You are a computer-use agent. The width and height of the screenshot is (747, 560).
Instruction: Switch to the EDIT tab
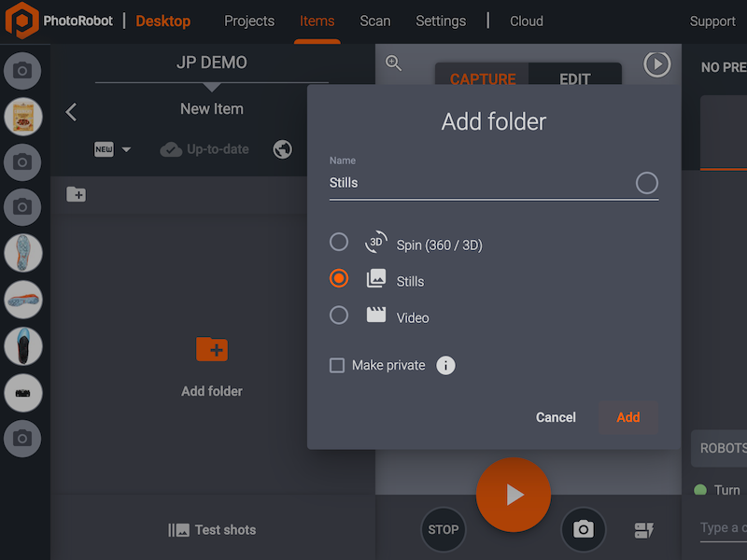(574, 79)
